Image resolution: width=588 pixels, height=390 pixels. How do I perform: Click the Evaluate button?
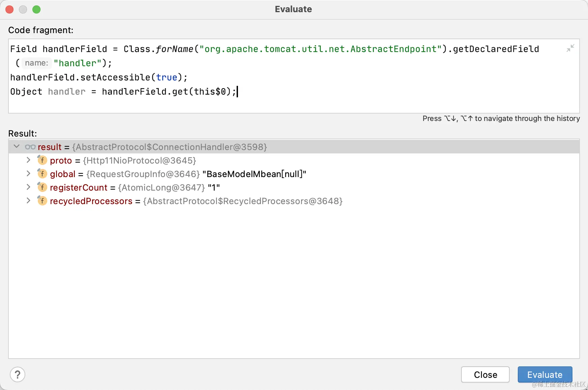click(545, 374)
